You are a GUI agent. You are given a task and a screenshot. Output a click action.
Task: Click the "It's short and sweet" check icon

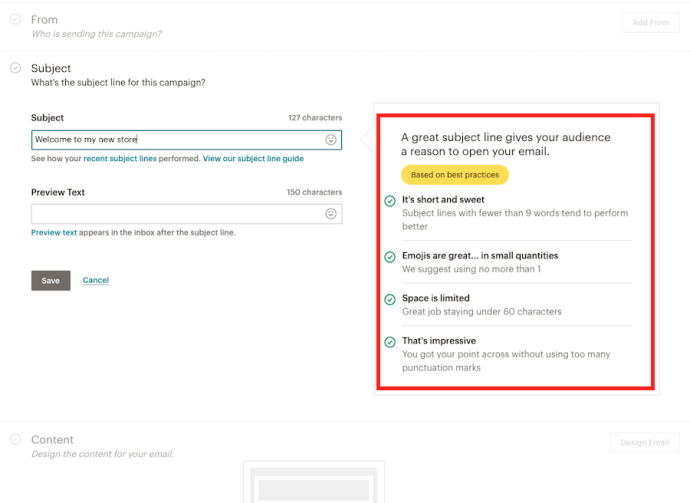390,200
